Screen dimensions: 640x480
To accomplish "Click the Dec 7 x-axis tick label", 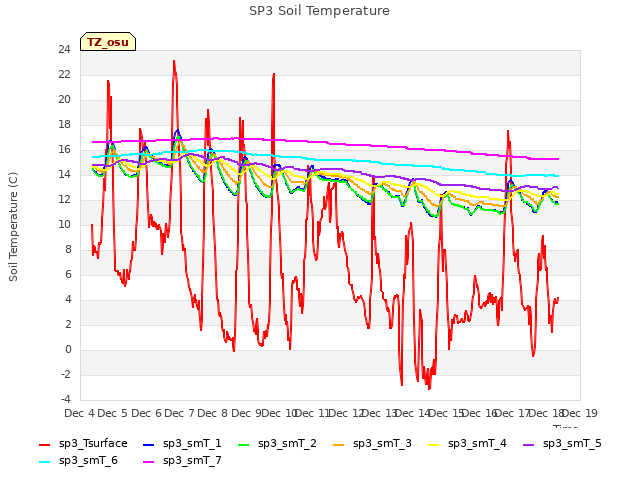I will tap(179, 413).
